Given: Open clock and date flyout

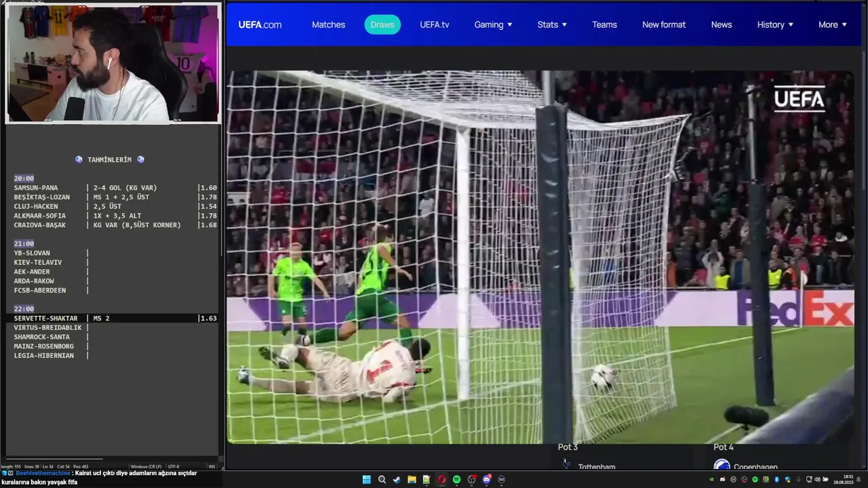Looking at the screenshot, I should coord(844,479).
